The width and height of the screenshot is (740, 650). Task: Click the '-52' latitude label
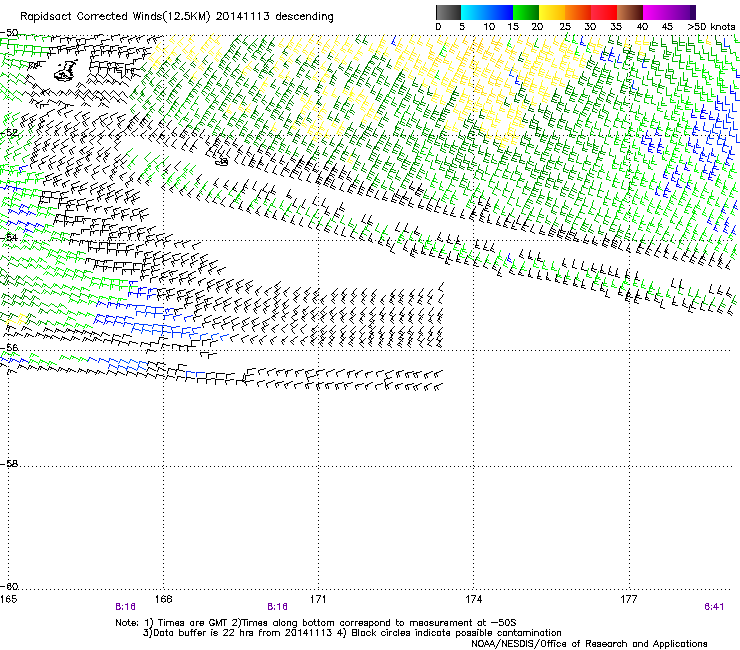tap(9, 133)
